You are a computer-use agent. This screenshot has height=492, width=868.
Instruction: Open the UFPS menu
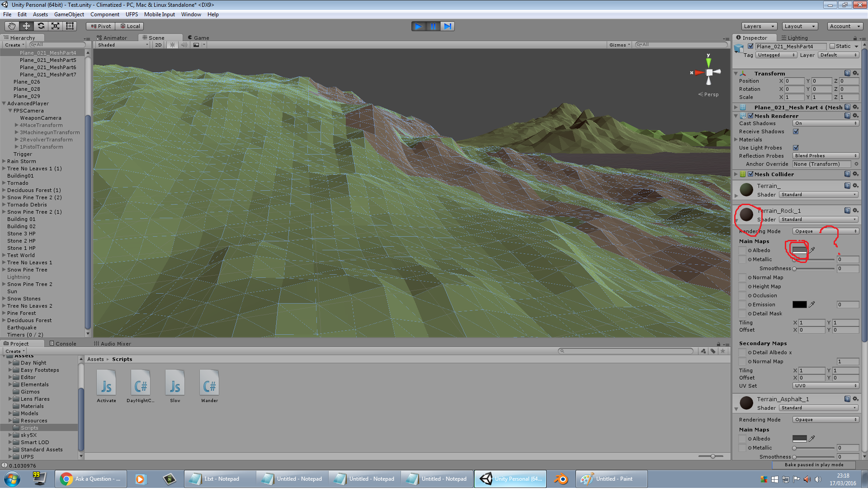pos(132,14)
